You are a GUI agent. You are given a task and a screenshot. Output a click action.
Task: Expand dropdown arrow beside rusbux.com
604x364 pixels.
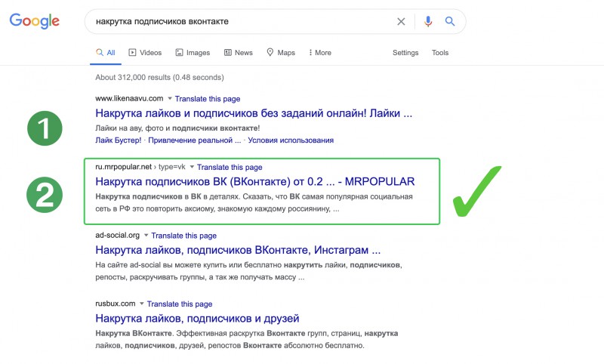click(142, 304)
